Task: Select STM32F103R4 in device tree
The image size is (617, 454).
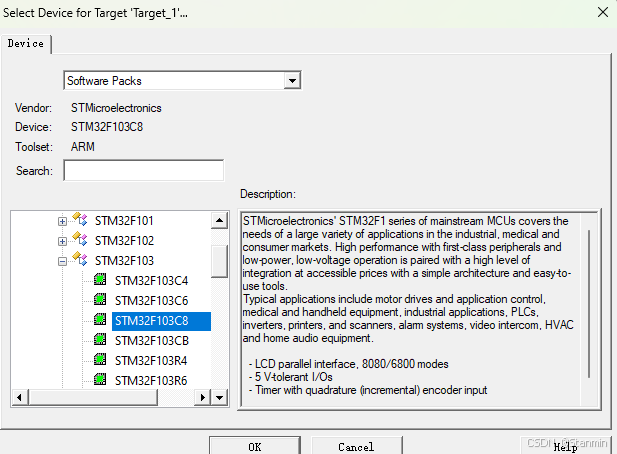Action: [151, 361]
